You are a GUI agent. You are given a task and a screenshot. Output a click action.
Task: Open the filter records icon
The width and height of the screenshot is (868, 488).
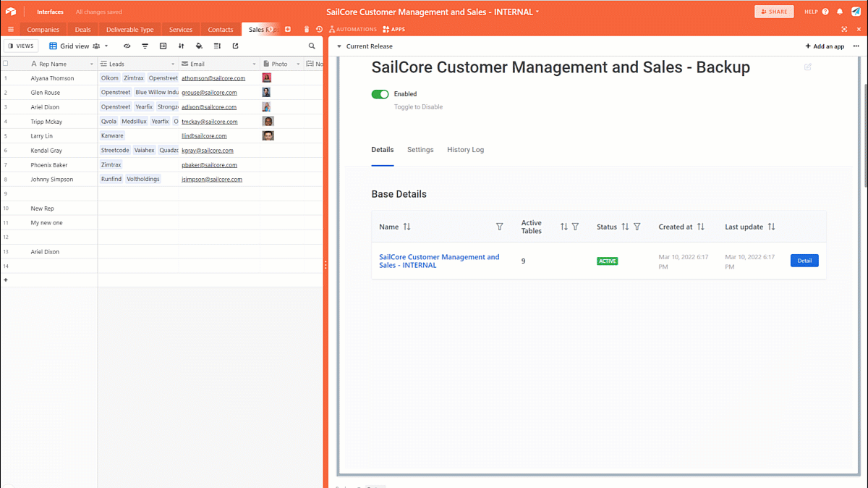[x=145, y=46]
